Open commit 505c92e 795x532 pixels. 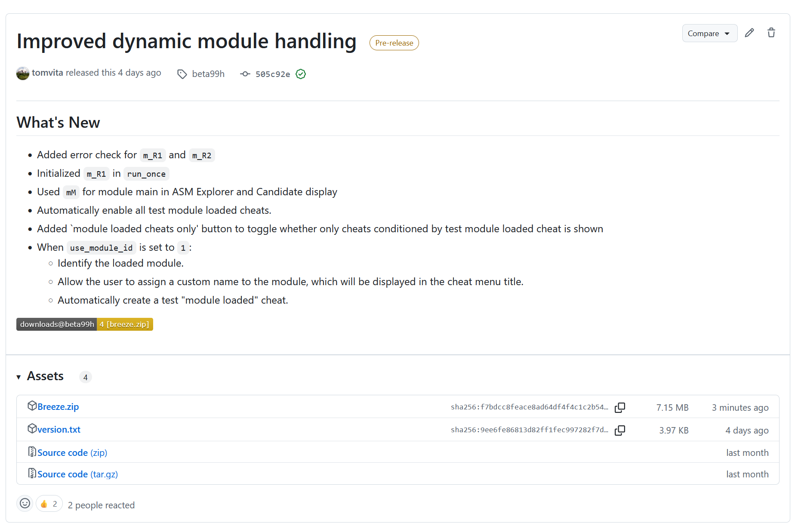pos(273,74)
